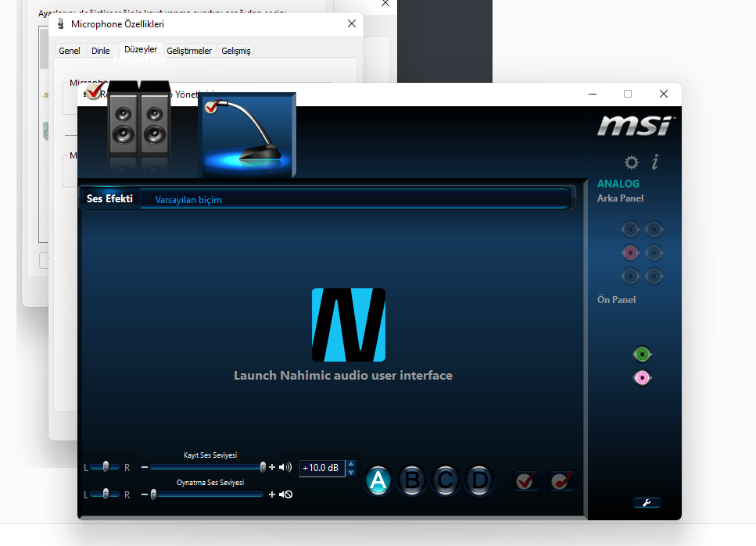The image size is (756, 546).
Task: Click the playback volume plus icon
Action: pyautogui.click(x=272, y=494)
